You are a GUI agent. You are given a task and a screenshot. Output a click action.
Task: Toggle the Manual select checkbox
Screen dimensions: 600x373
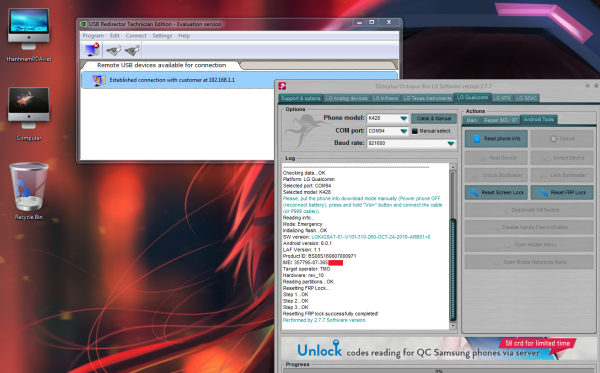click(414, 131)
